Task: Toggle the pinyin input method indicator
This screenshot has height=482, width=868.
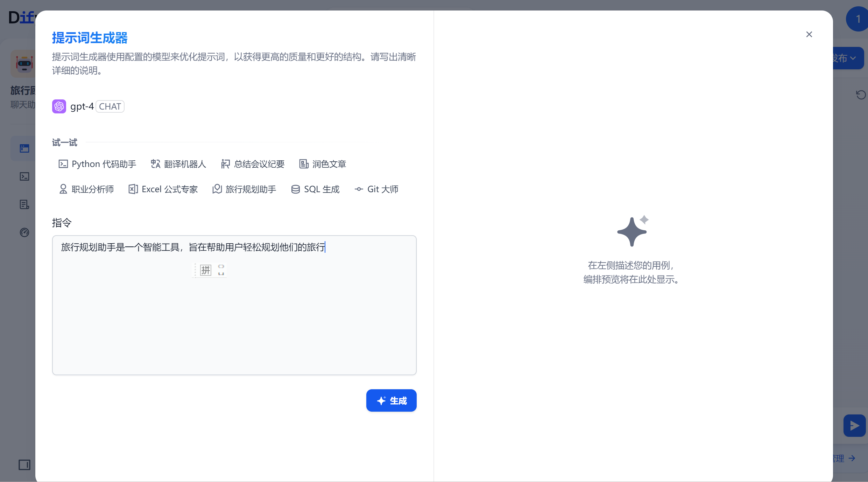Action: click(206, 270)
